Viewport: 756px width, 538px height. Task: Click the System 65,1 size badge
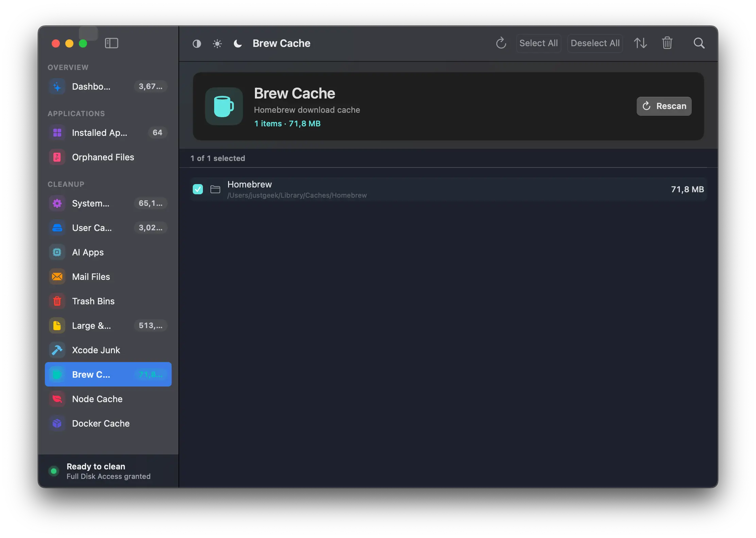click(x=151, y=203)
